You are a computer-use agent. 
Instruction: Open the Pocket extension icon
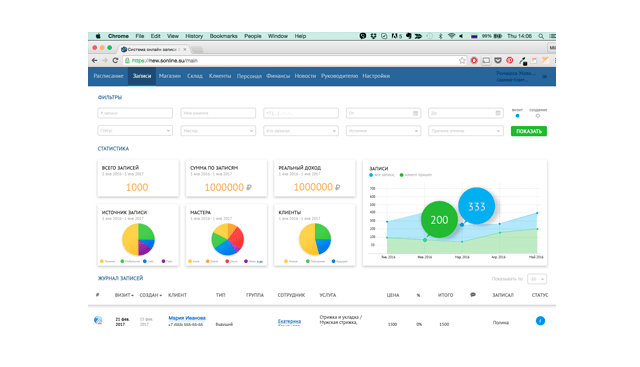[498, 60]
